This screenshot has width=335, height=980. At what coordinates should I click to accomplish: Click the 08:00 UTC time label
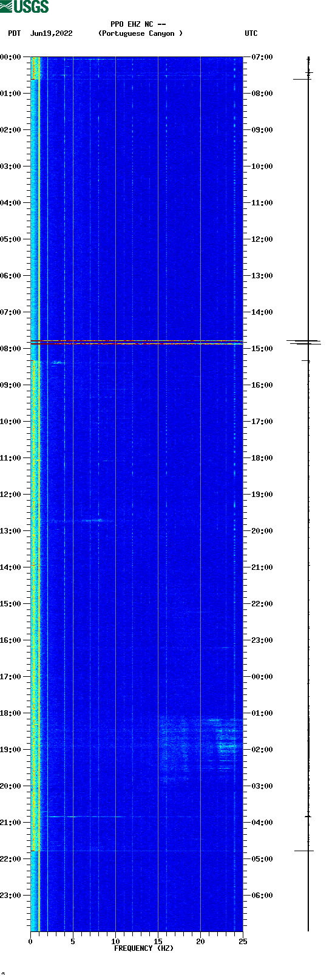coord(262,93)
